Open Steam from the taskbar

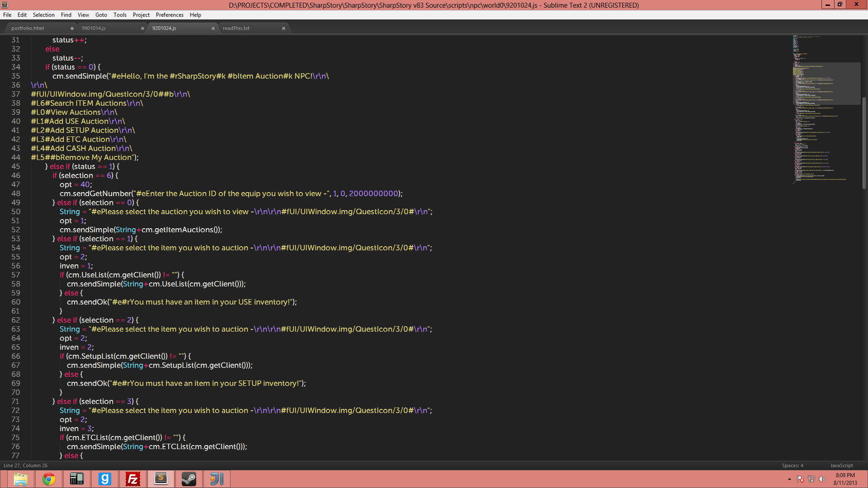[x=189, y=479]
